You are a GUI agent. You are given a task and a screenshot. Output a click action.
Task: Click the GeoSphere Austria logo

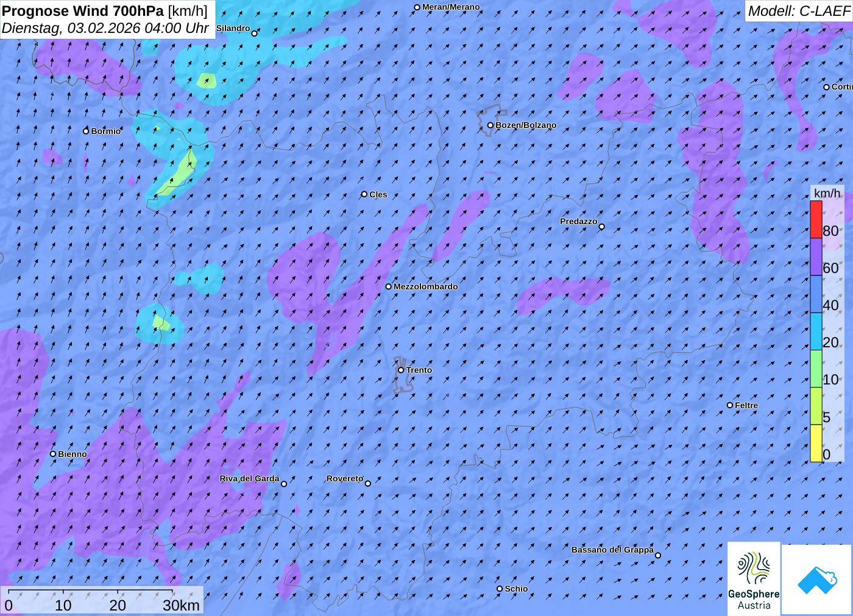754,578
